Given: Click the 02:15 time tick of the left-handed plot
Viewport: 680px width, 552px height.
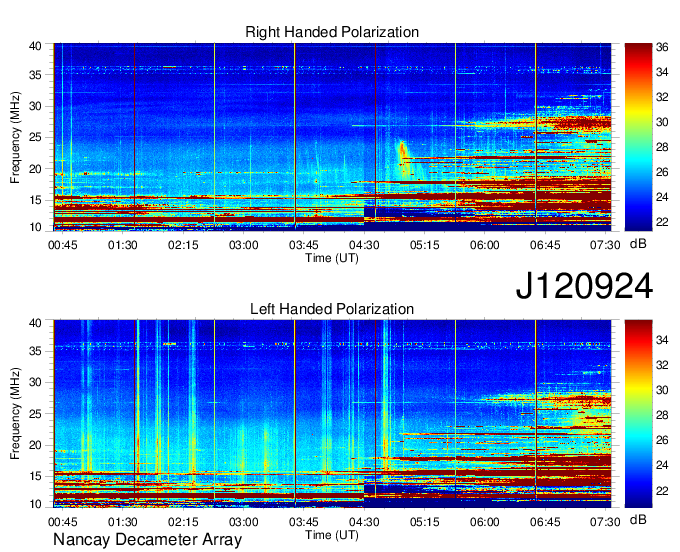Looking at the screenshot, I should [x=183, y=522].
